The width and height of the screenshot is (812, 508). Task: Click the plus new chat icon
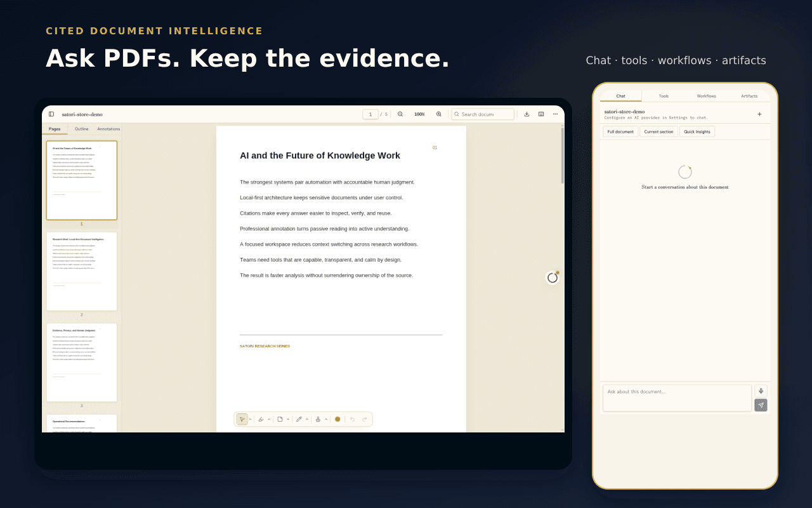click(759, 114)
